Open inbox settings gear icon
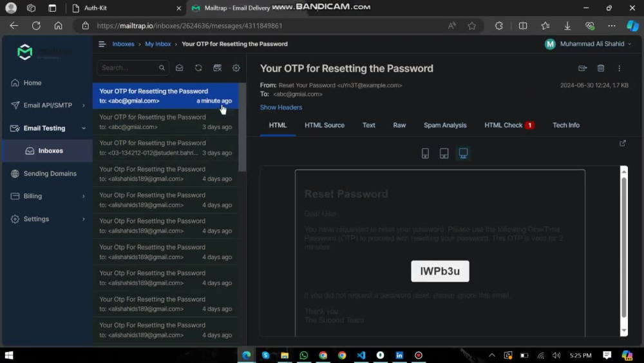Image resolution: width=644 pixels, height=363 pixels. pos(236,68)
